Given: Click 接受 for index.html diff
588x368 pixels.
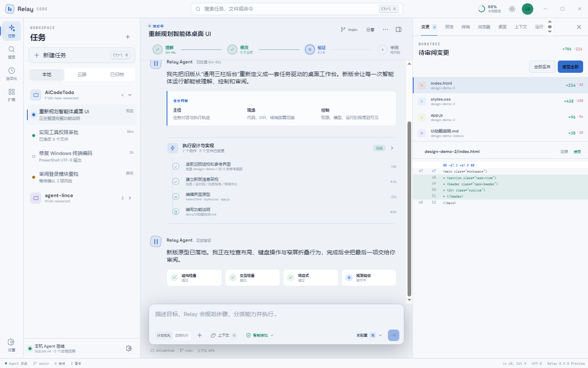Looking at the screenshot, I should [577, 152].
